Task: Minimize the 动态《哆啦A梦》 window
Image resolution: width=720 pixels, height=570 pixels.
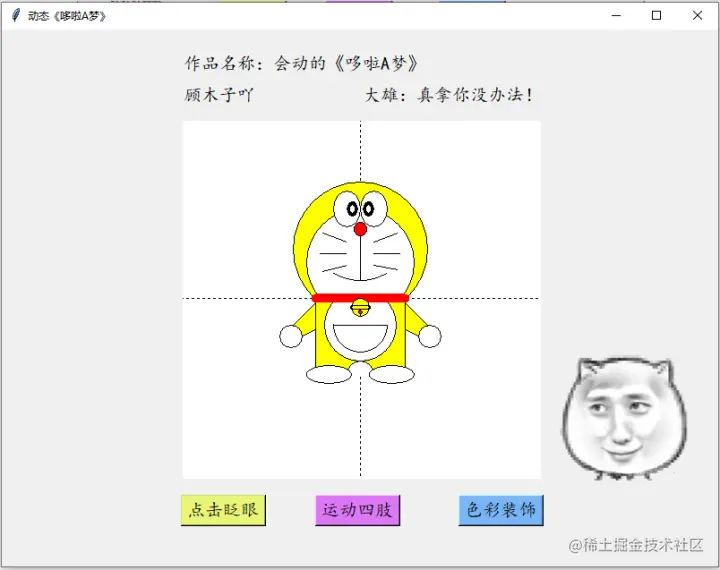Action: [x=616, y=16]
